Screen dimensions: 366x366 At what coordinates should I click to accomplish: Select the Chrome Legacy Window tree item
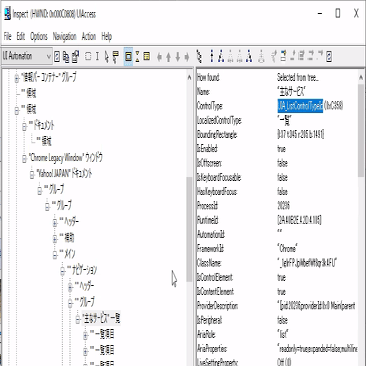coord(66,158)
